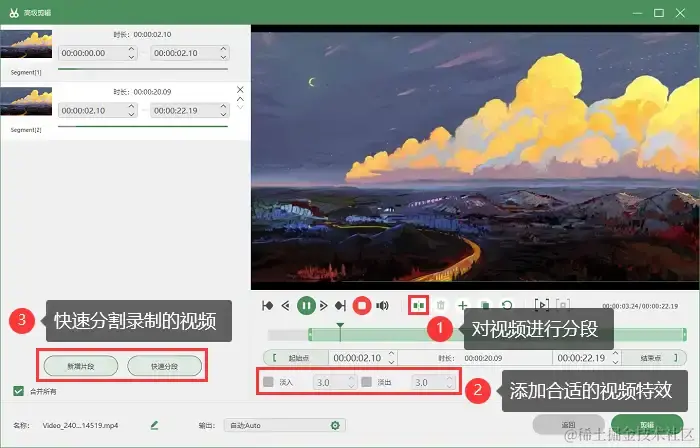Jump to the segment start point

[x=267, y=306]
